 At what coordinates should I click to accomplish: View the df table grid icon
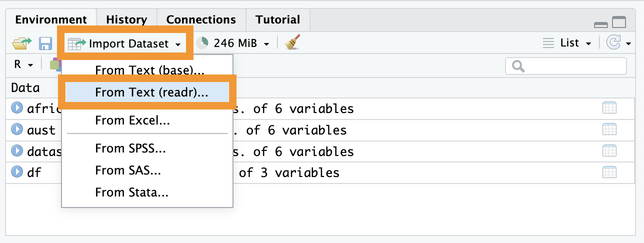609,172
